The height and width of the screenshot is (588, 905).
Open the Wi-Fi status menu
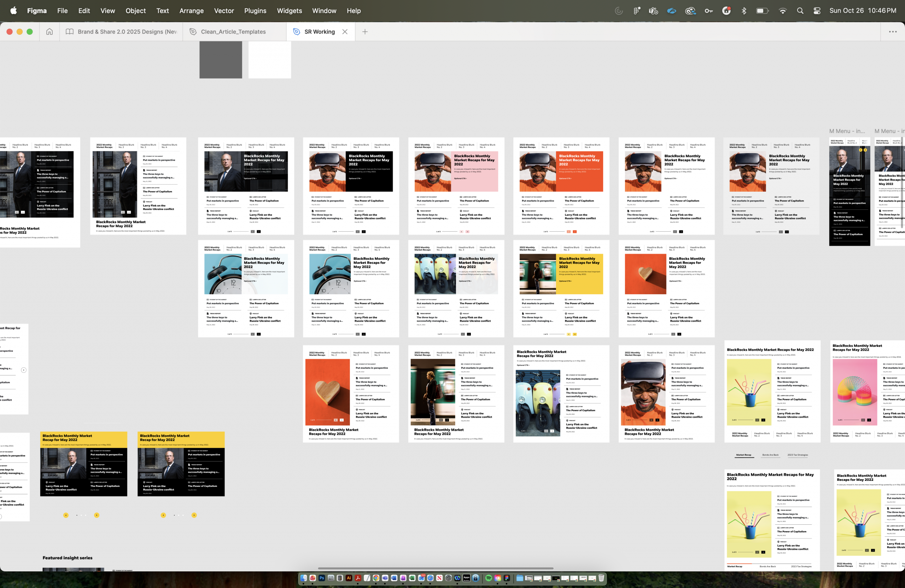783,11
